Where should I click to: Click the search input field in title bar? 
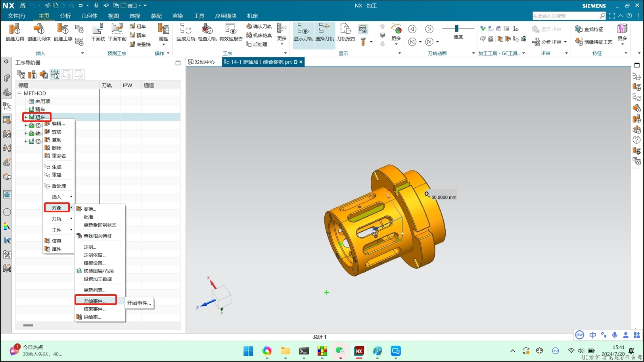point(565,16)
